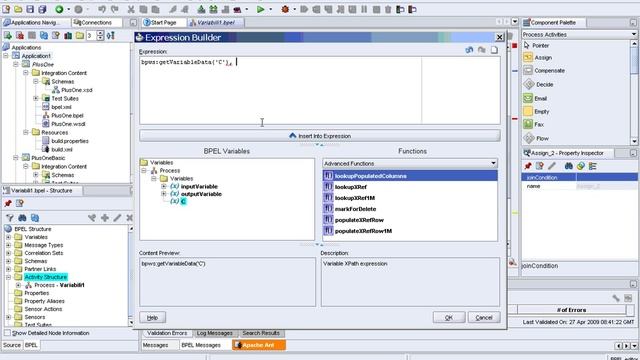Expand the Partner Links structure node

click(x=8, y=269)
